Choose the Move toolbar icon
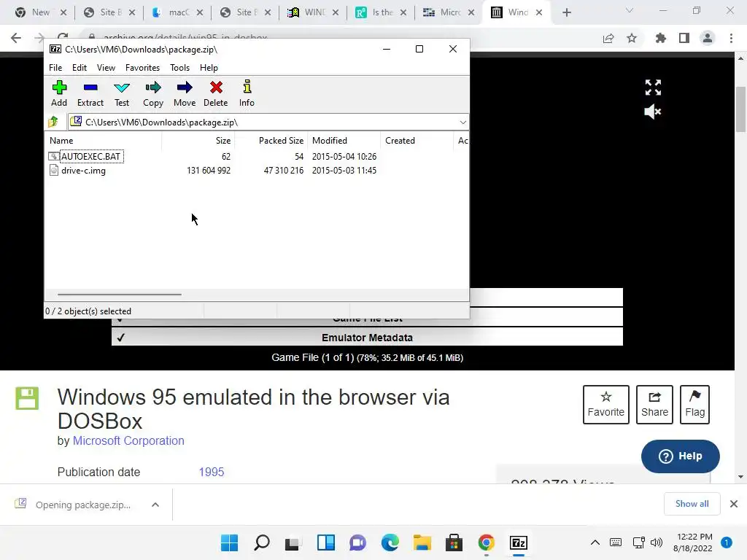This screenshot has width=747, height=560. (x=185, y=94)
